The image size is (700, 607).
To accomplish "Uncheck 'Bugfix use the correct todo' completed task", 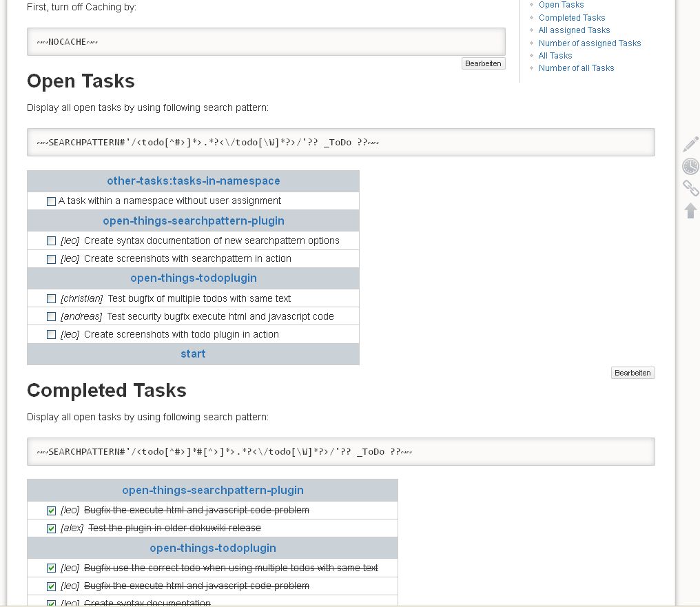I will 51,568.
